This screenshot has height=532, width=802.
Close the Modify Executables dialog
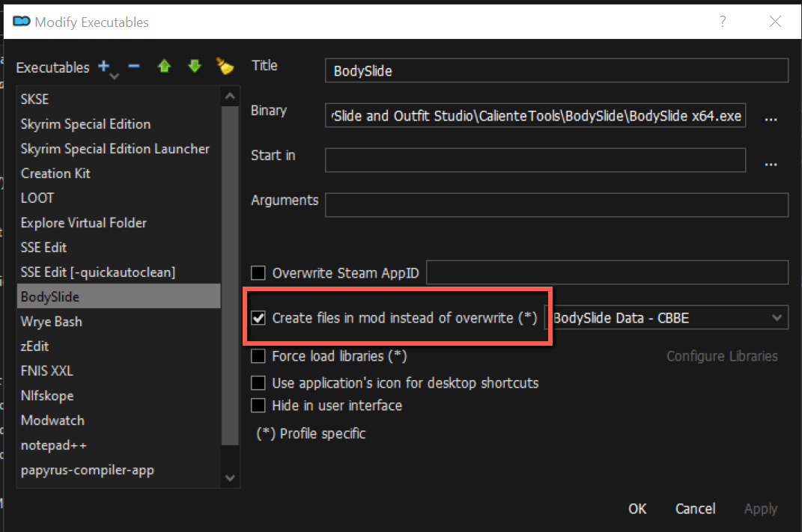tap(775, 22)
